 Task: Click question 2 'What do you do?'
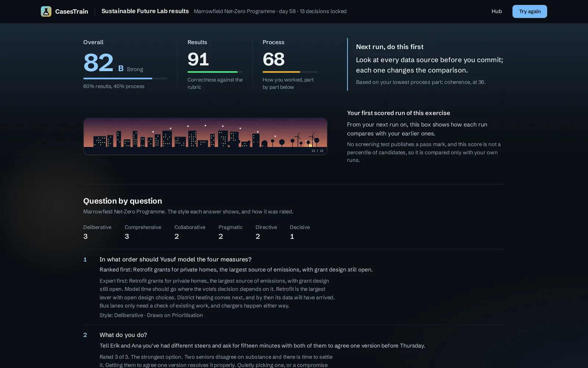pos(123,335)
